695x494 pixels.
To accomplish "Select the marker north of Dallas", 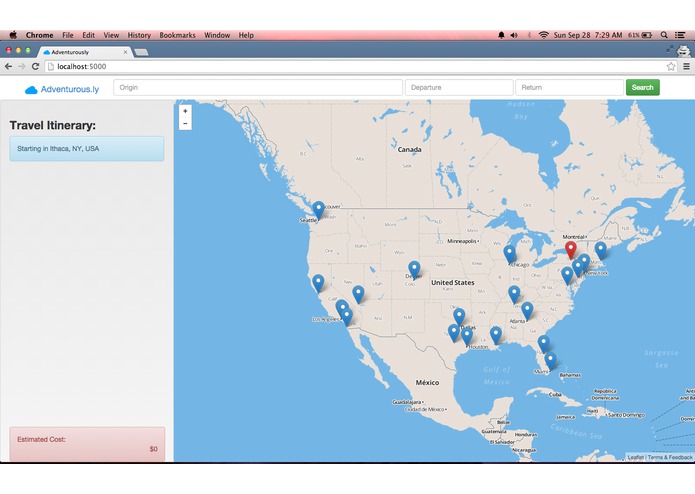I will coord(459,317).
